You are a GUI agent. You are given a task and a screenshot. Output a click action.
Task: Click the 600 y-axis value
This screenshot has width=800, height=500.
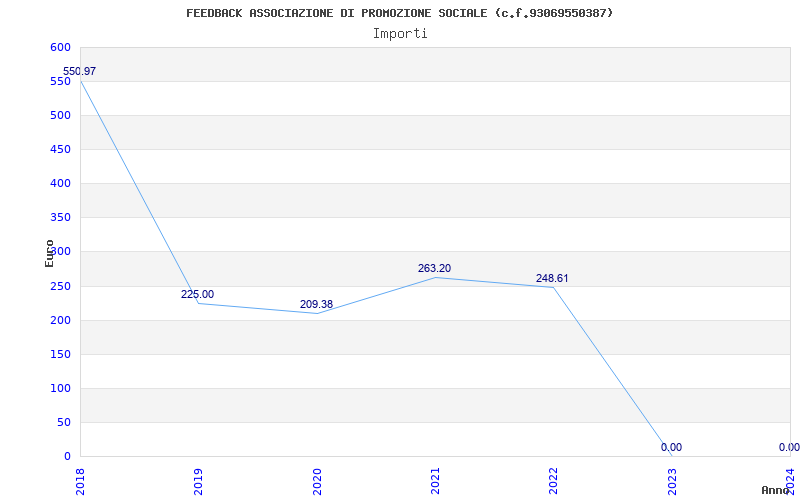click(x=60, y=47)
